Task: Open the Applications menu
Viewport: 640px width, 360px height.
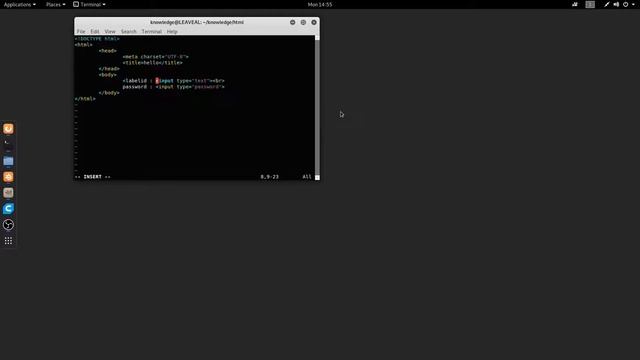Action: (20, 4)
